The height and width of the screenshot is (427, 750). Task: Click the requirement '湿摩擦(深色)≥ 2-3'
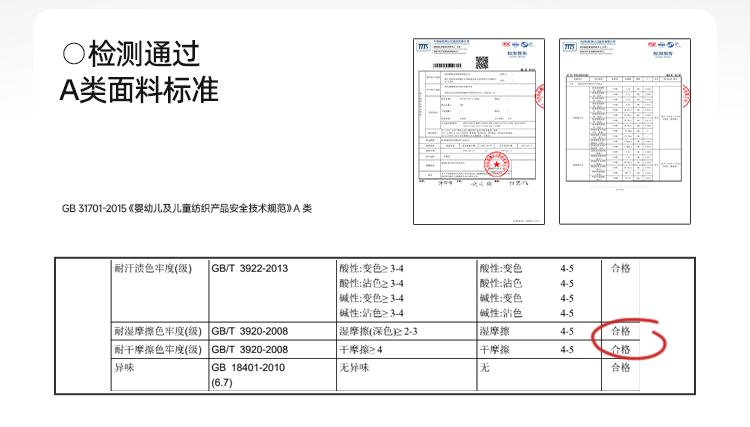coord(378,331)
